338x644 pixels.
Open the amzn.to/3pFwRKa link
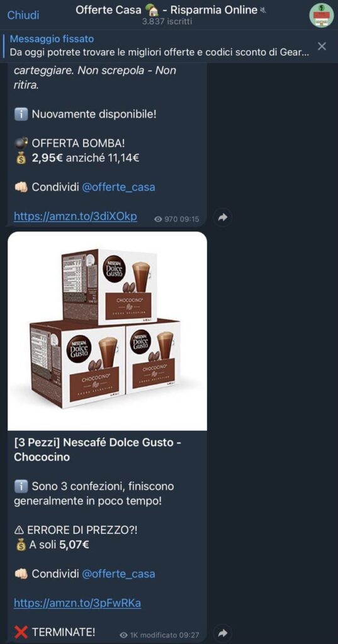(x=77, y=603)
